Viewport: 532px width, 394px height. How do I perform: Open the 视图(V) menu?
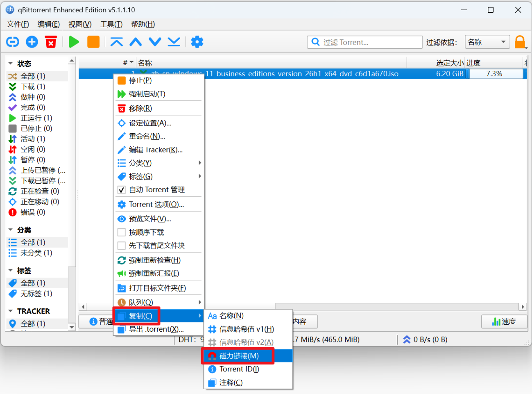click(x=80, y=24)
